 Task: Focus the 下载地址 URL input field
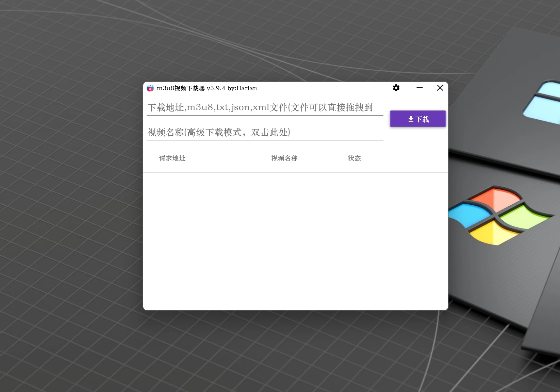click(265, 107)
